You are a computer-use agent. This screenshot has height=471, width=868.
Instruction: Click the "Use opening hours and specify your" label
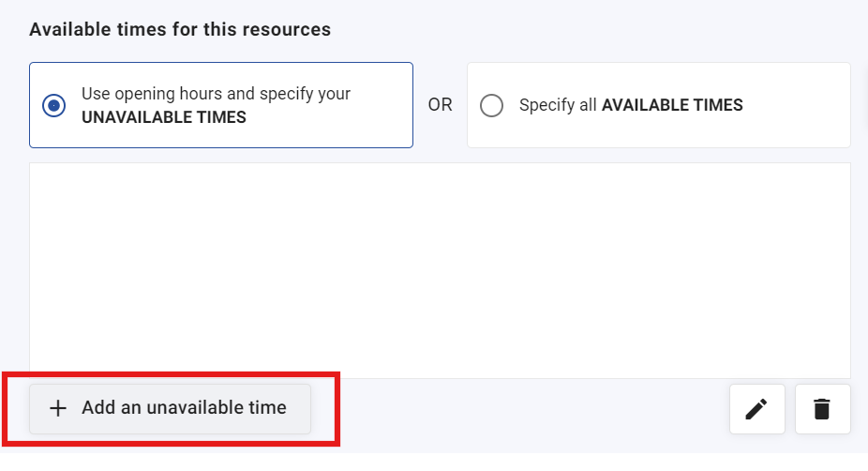[x=216, y=94]
